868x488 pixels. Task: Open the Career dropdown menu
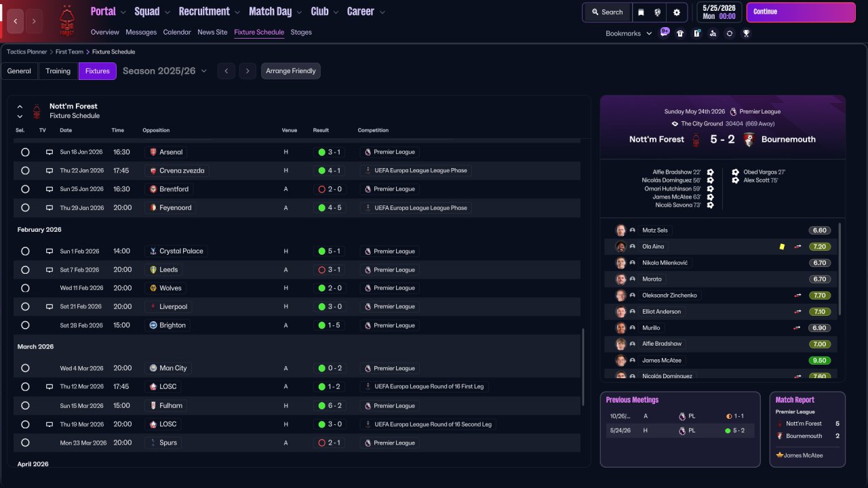[x=366, y=12]
